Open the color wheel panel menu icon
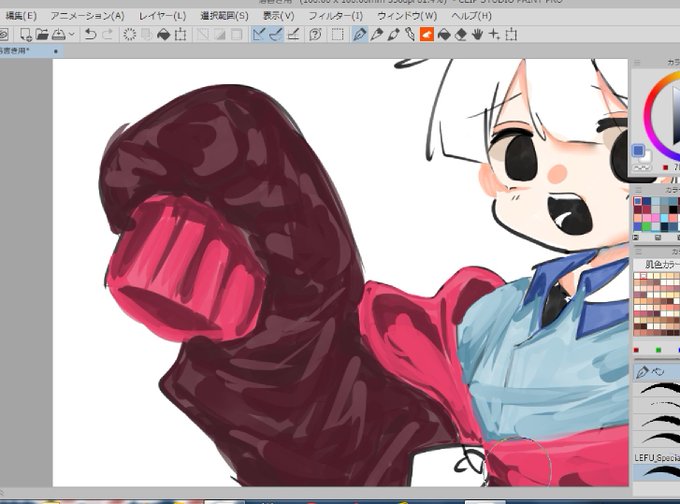The width and height of the screenshot is (680, 504). [637, 63]
